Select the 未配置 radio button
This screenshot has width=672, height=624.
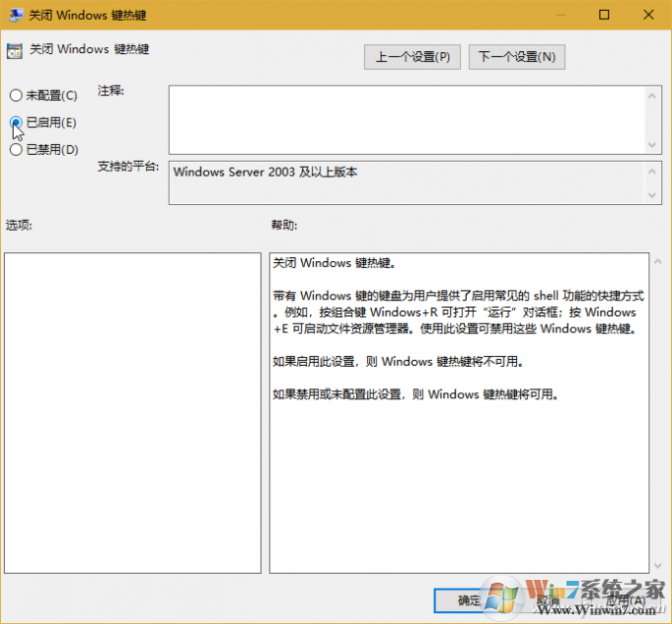tap(16, 96)
